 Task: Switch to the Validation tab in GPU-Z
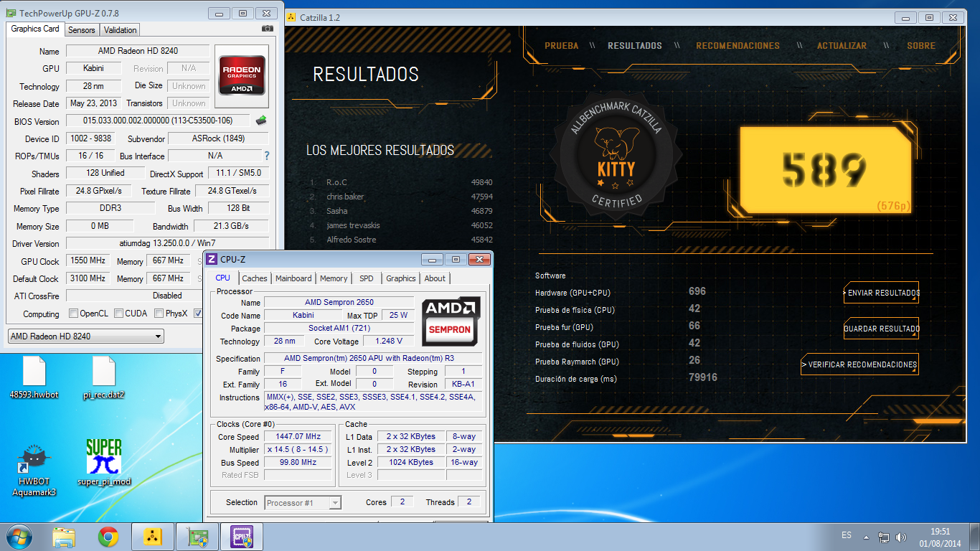(120, 30)
